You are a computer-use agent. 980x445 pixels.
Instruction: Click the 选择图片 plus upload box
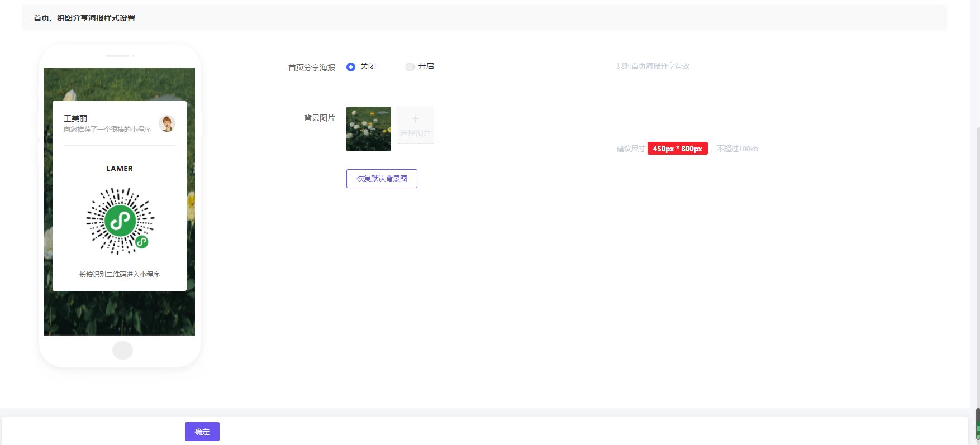point(415,125)
